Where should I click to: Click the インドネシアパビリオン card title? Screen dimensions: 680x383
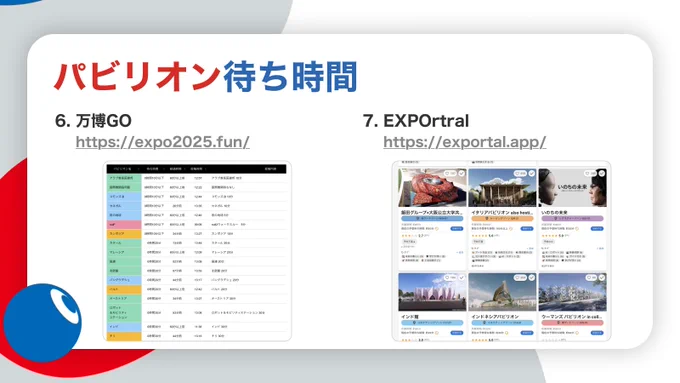pyautogui.click(x=495, y=317)
